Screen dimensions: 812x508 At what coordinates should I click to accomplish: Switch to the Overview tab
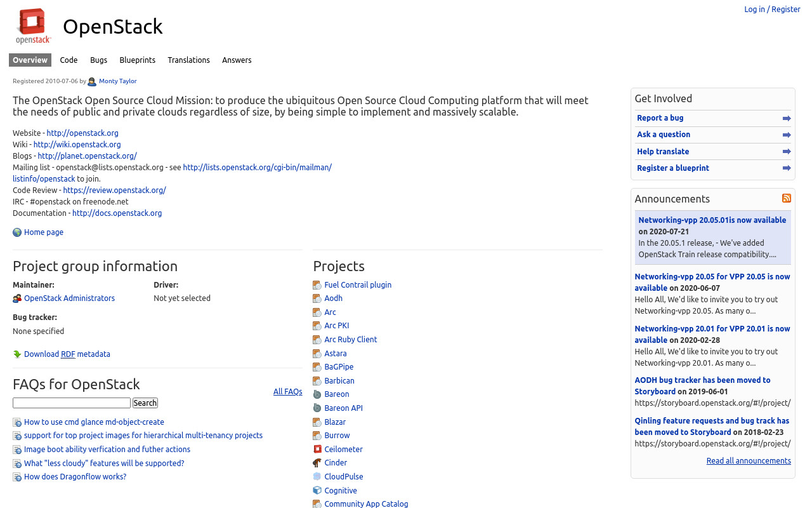click(x=30, y=60)
